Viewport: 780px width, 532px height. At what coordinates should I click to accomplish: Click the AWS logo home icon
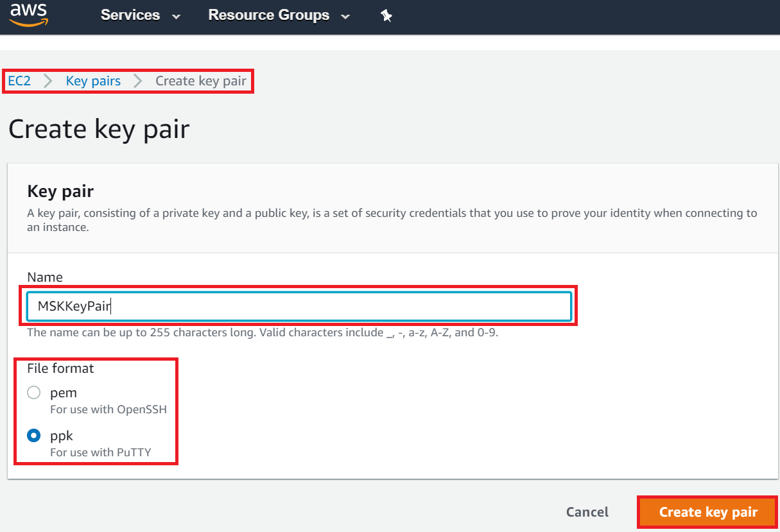pyautogui.click(x=29, y=15)
